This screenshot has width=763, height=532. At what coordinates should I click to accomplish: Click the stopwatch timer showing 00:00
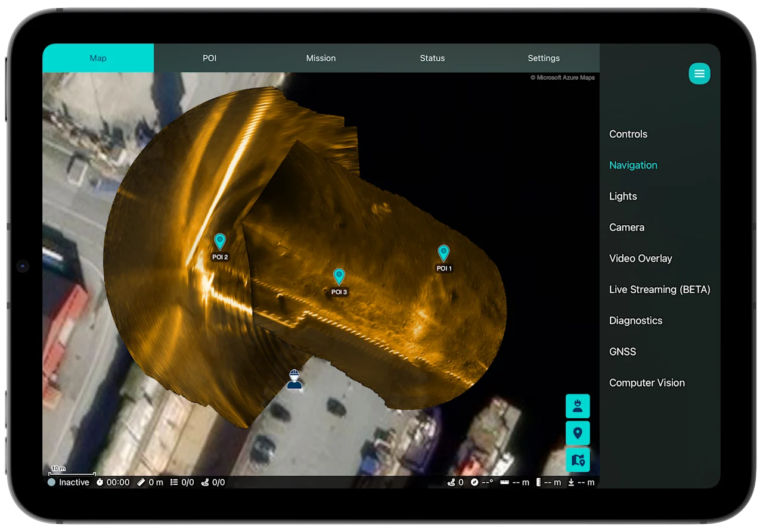click(x=113, y=483)
